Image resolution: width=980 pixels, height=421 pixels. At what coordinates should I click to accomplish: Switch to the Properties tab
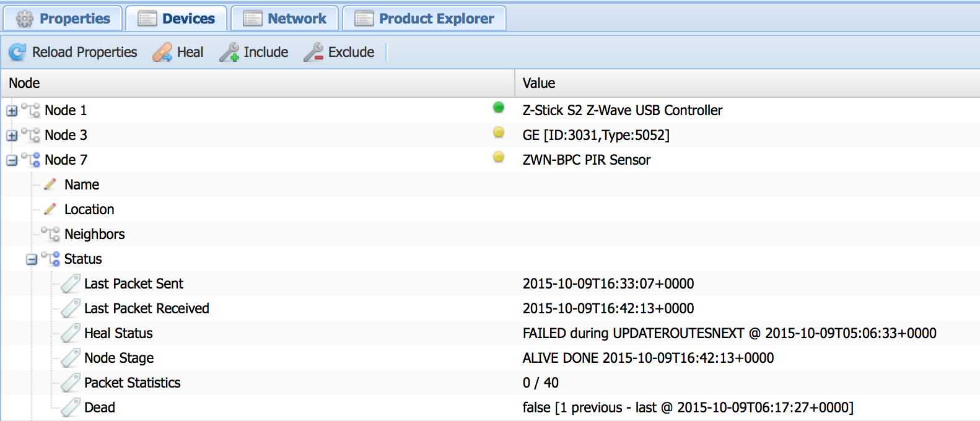pyautogui.click(x=63, y=19)
